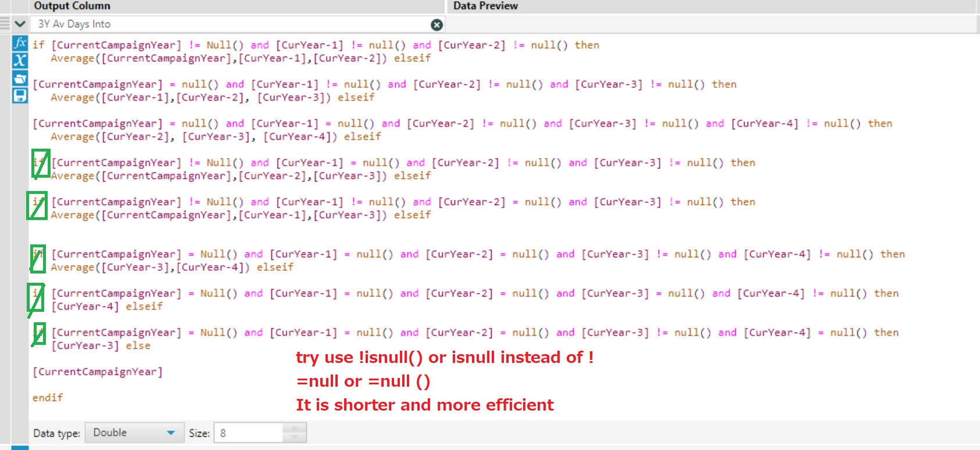Image resolution: width=980 pixels, height=450 pixels.
Task: Open recent and saved expressions folder icon
Action: 20,78
